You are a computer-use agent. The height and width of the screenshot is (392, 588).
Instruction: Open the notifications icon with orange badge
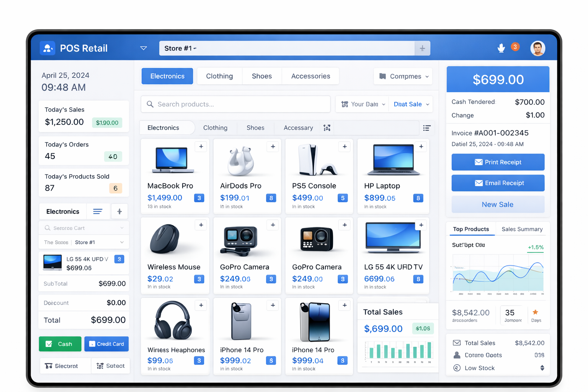point(501,48)
